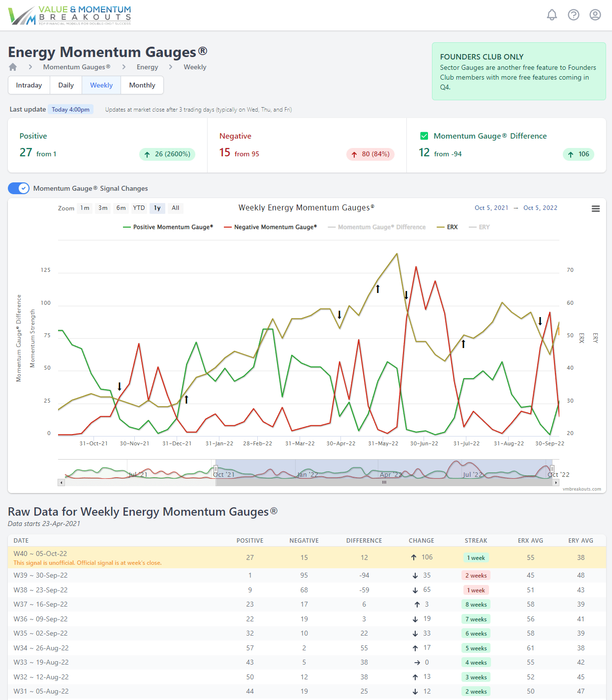Switch to the Intraday tab
Screen dimensions: 612x700
pyautogui.click(x=29, y=85)
